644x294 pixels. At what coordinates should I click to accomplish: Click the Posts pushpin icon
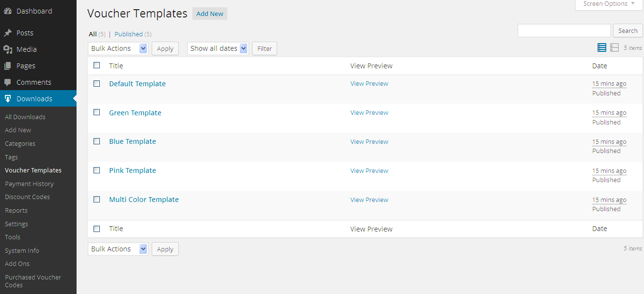point(8,33)
